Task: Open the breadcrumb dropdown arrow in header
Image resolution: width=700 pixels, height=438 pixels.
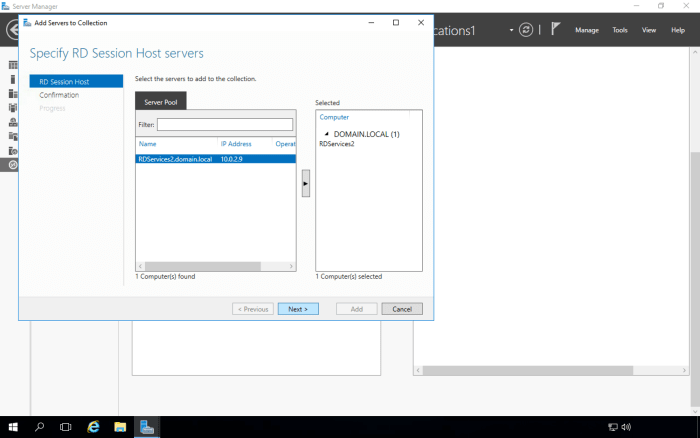Action: [512, 30]
